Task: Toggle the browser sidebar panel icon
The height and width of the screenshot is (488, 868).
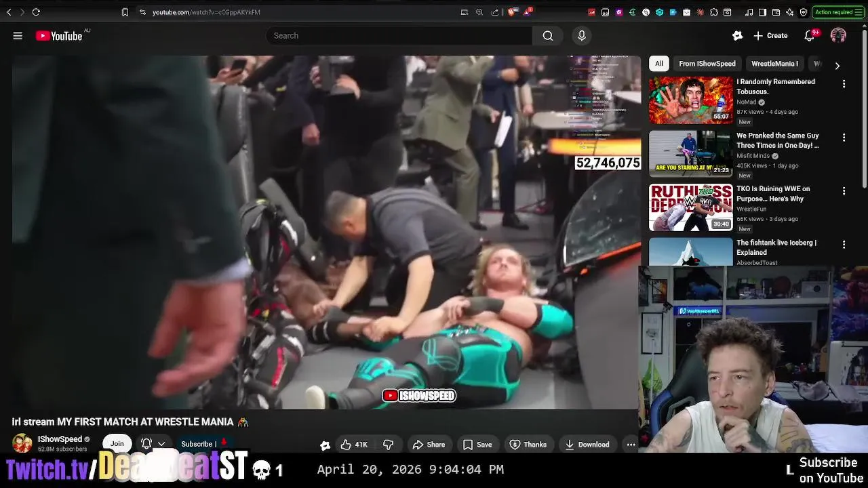Action: [x=762, y=12]
